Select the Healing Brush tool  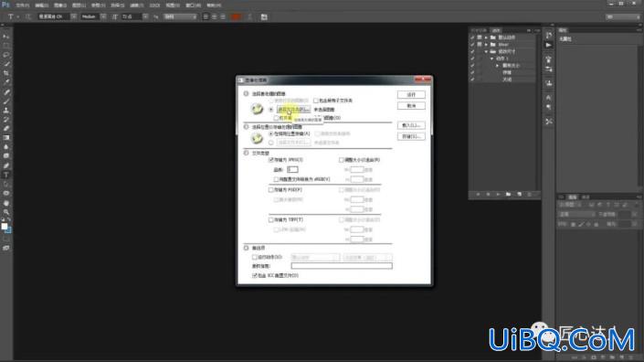(6, 92)
